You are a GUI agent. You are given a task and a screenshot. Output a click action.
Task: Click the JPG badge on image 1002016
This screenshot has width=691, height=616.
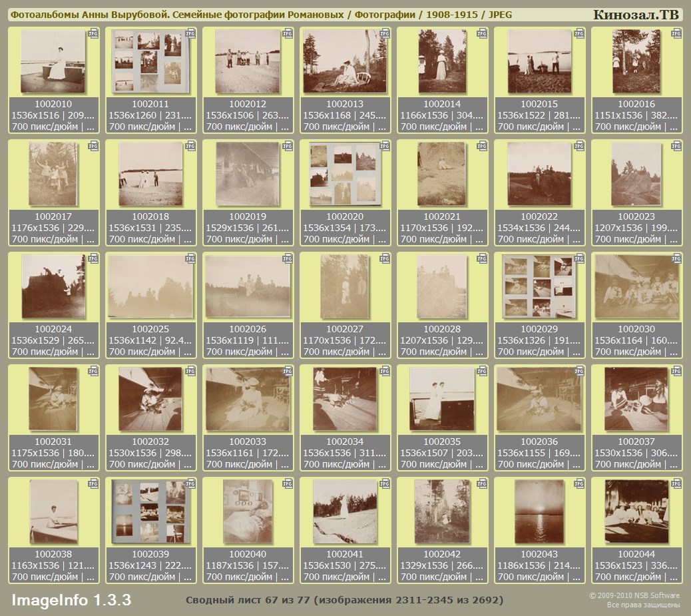pos(676,33)
